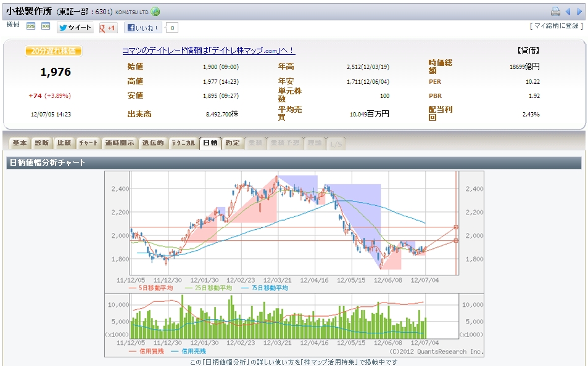
Task: Select the 比較 tab
Action: click(x=64, y=143)
